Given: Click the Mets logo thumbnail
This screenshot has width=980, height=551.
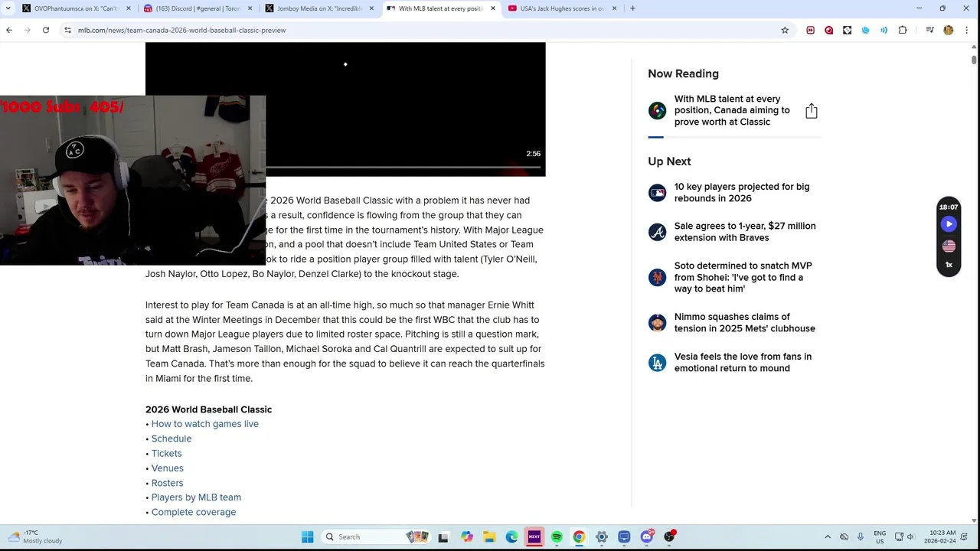Looking at the screenshot, I should click(657, 277).
